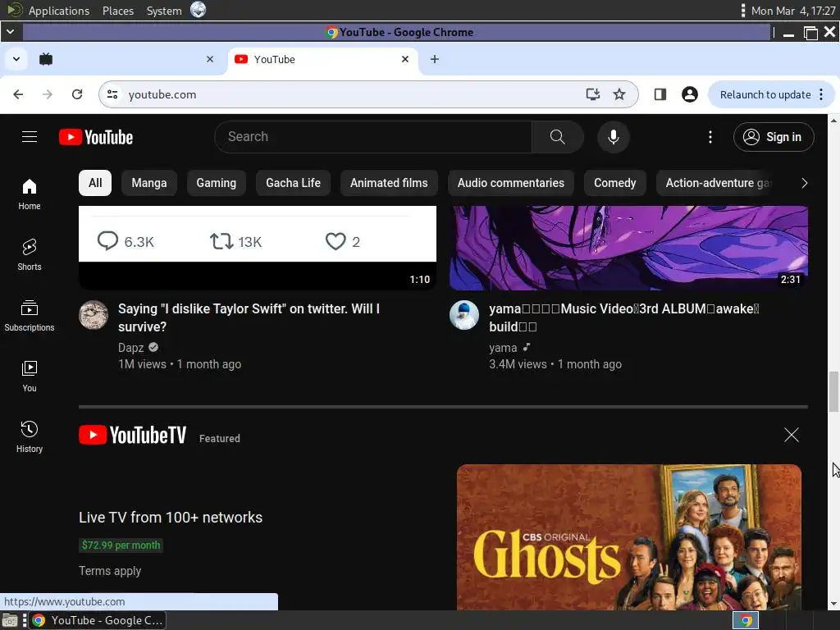
Task: Open the Dapz channel name link
Action: click(x=130, y=348)
